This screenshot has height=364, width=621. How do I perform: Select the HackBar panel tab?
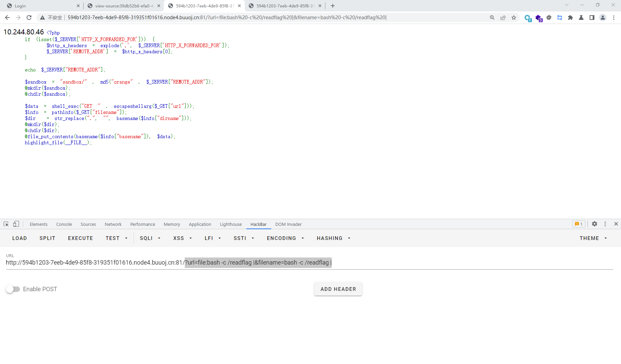pos(259,224)
